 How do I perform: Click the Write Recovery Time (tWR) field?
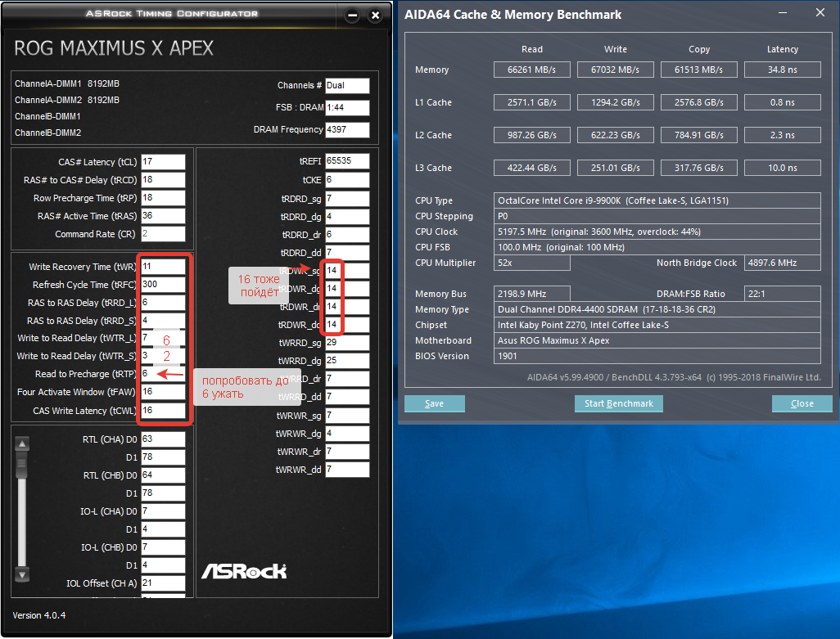164,267
